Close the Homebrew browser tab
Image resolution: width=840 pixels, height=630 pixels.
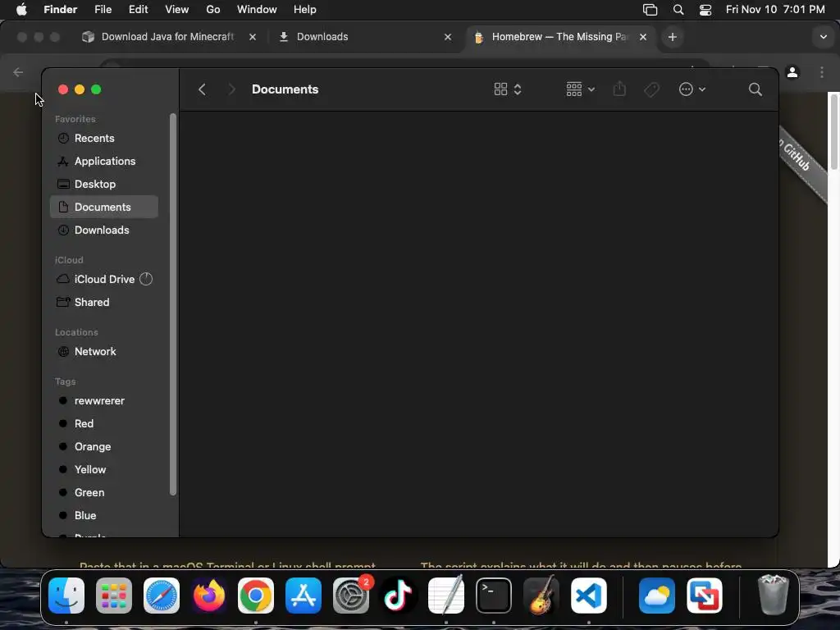coord(643,37)
